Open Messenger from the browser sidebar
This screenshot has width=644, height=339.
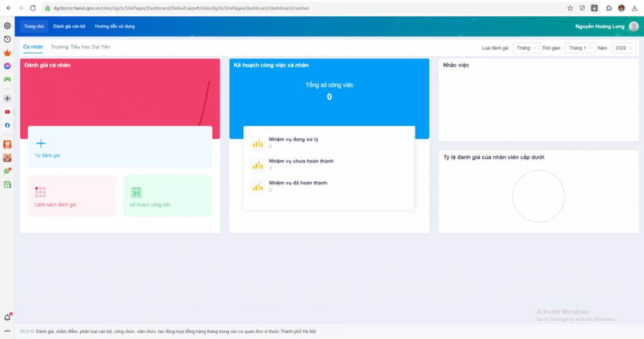[x=8, y=66]
